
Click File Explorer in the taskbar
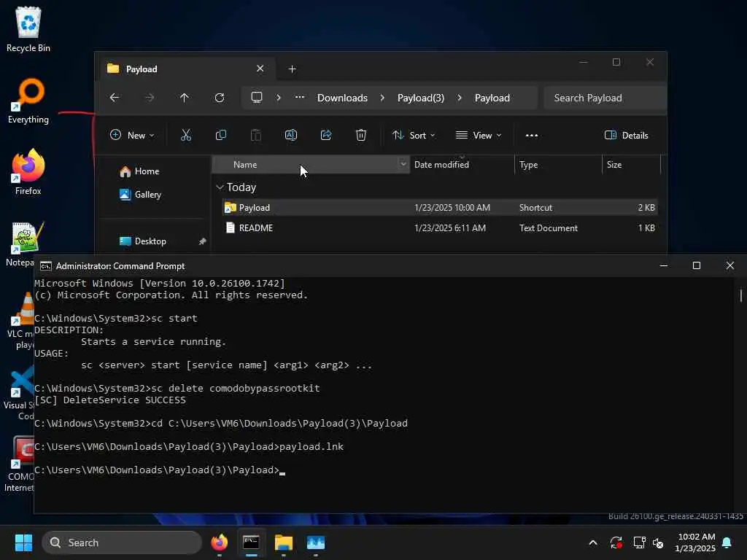tap(284, 542)
